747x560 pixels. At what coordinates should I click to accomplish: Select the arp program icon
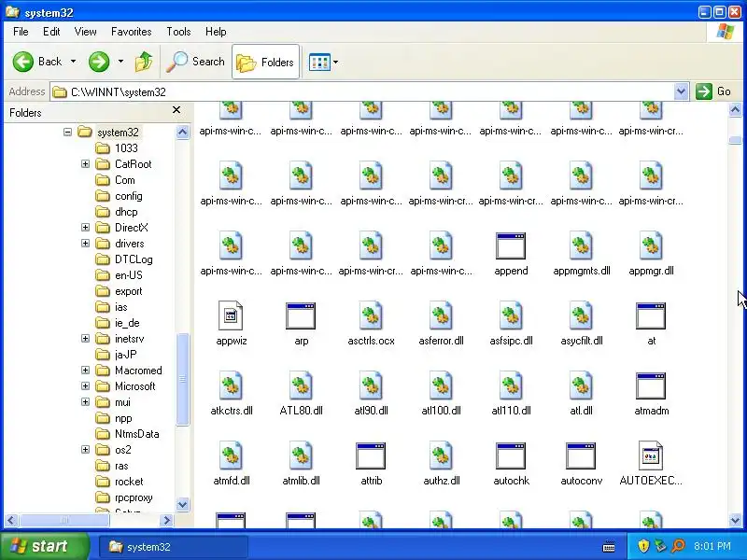[301, 315]
